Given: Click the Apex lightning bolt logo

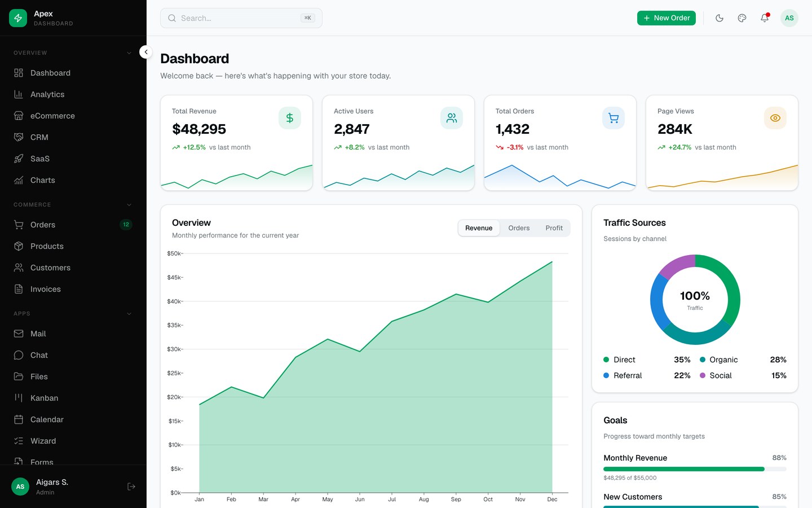Looking at the screenshot, I should [18, 18].
